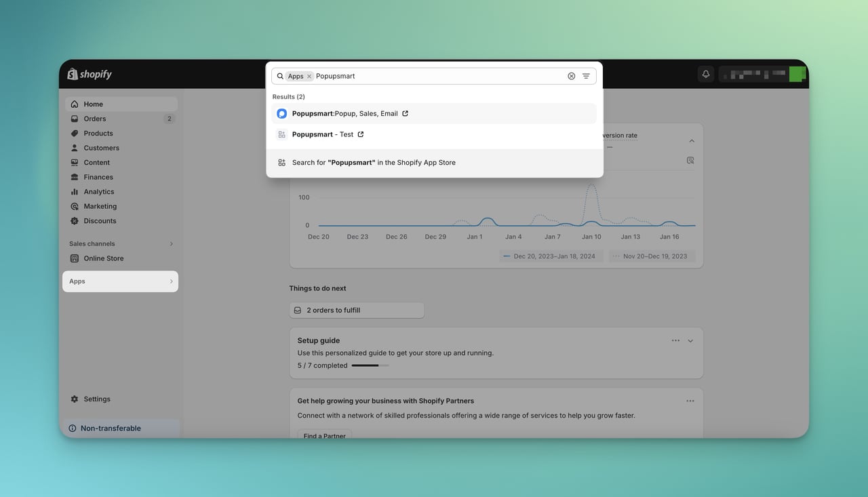Open Content section
This screenshot has width=868, height=497.
[x=121, y=163]
